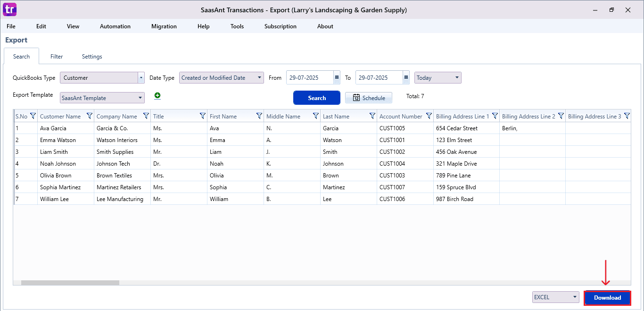The image size is (644, 311).
Task: Click the filter icon on Company Name column
Action: 146,116
